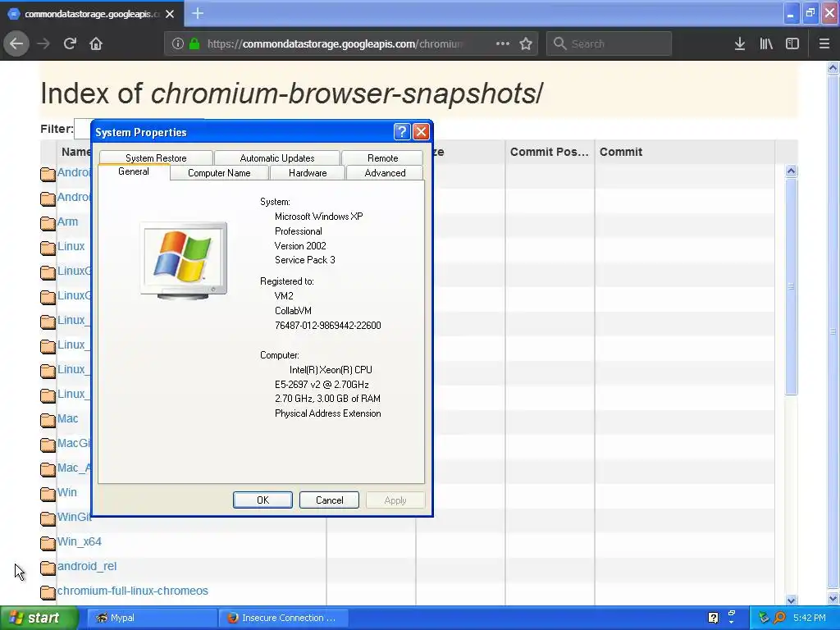Open the library bookshelf icon
Image resolution: width=840 pixels, height=630 pixels.
click(766, 43)
